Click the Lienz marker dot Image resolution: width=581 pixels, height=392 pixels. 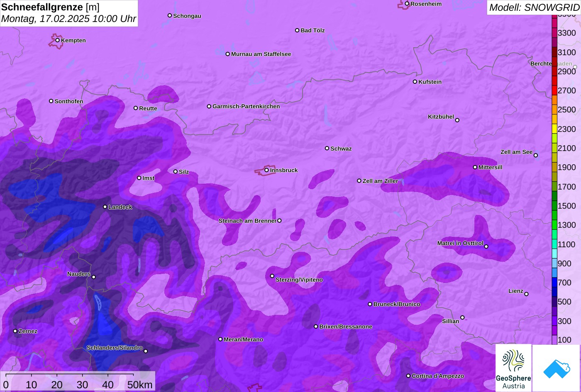tap(526, 294)
